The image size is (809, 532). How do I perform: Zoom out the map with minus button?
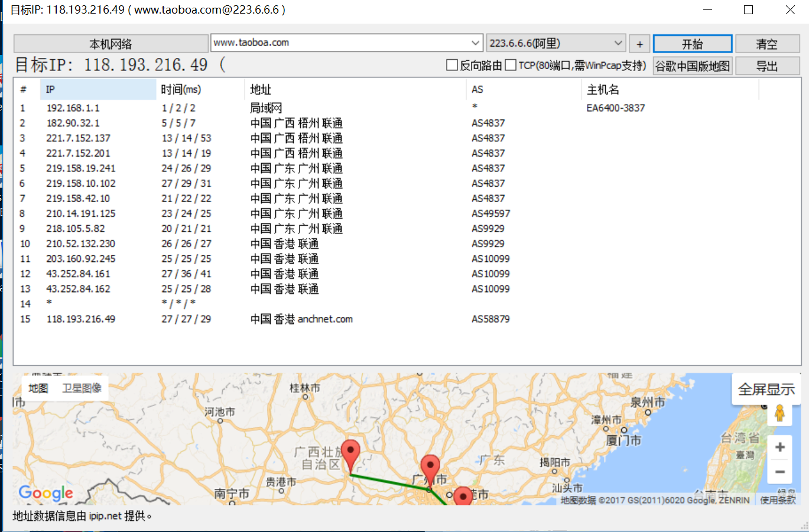point(779,472)
